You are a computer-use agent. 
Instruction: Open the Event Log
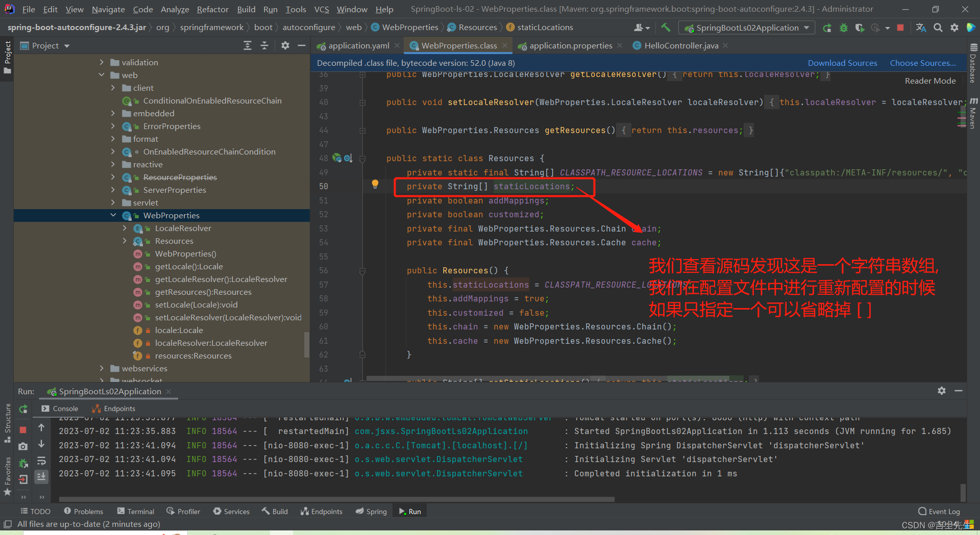[939, 512]
